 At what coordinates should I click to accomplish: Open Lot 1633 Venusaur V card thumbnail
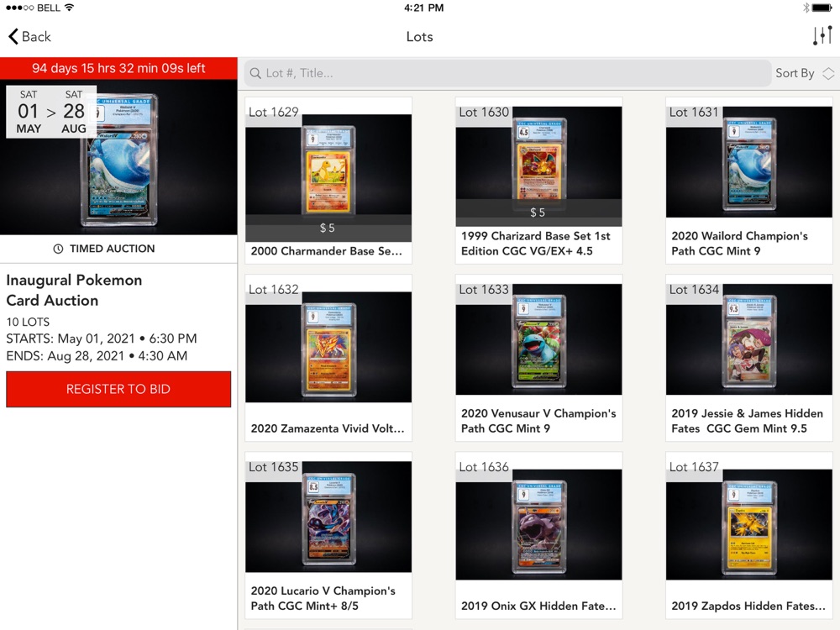coord(538,339)
